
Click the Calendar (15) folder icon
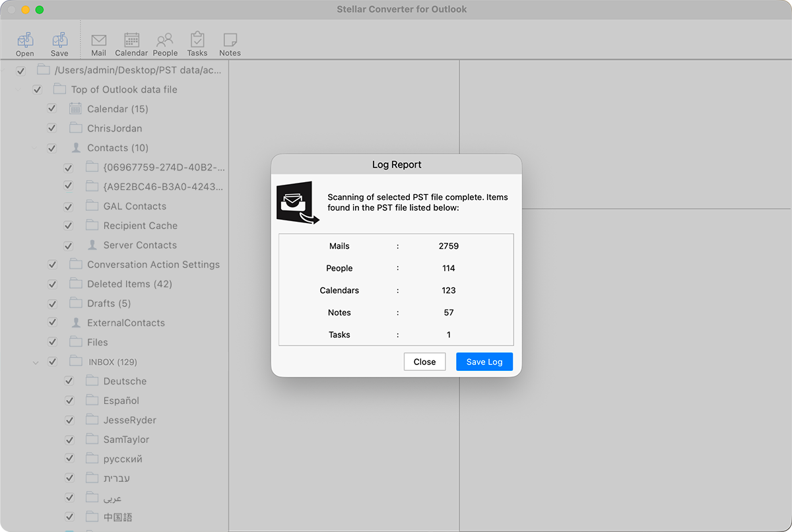tap(75, 109)
